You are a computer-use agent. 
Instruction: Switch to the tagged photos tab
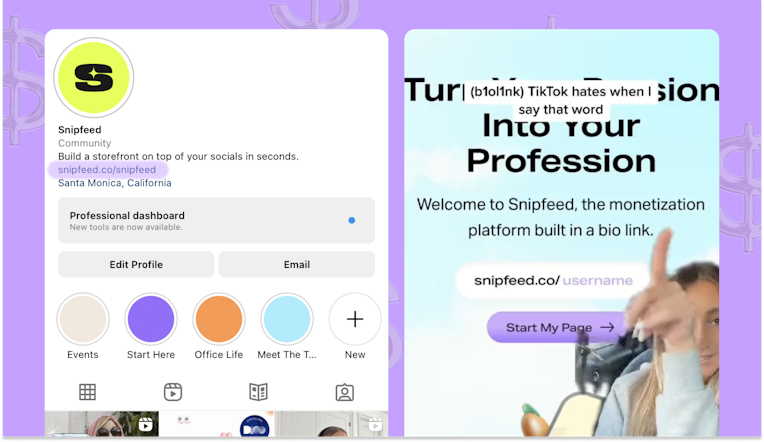point(344,392)
